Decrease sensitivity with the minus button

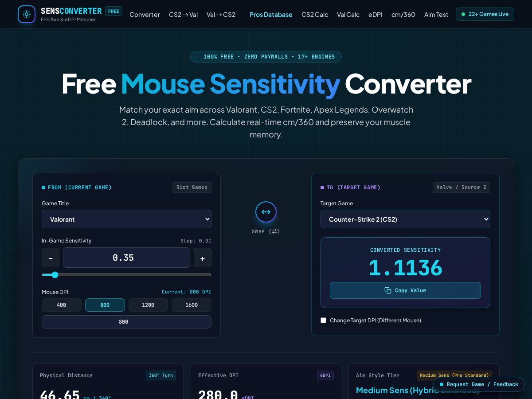coord(51,258)
